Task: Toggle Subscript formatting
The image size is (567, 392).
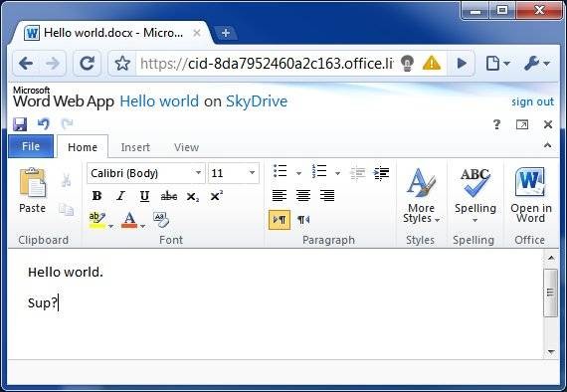Action: [x=192, y=197]
